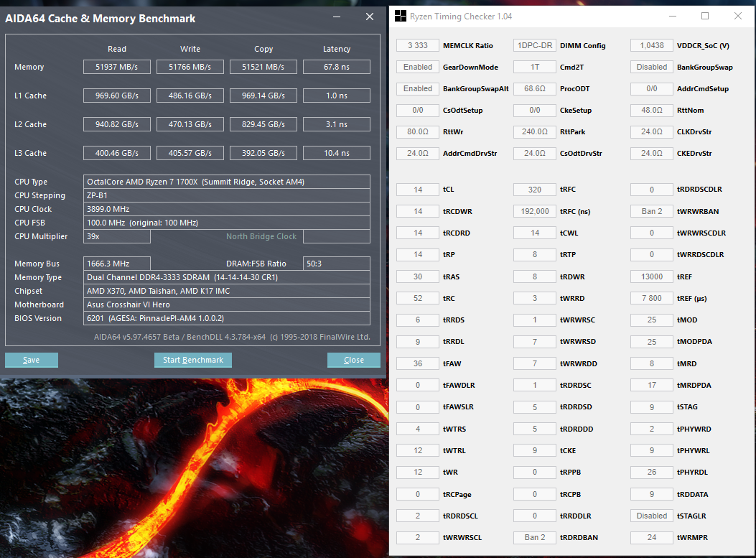This screenshot has width=756, height=558.
Task: Click the CPU FSB field 100.0 MHz
Action: click(227, 223)
